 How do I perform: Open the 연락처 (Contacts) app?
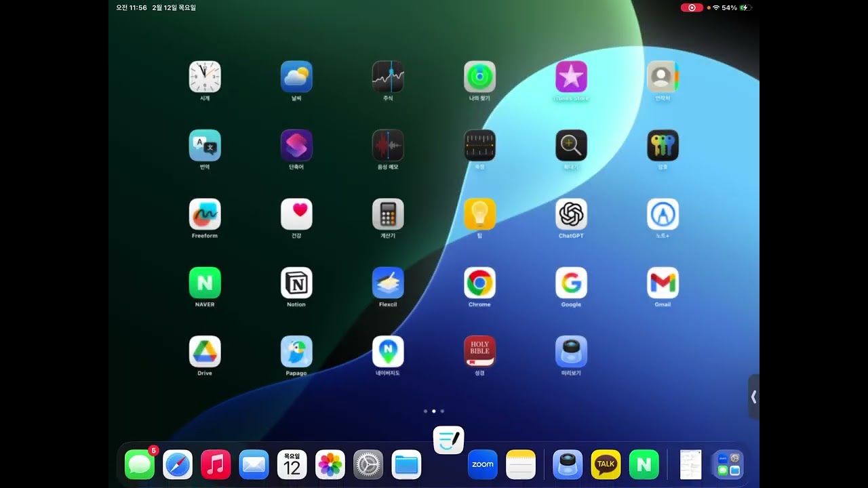point(663,77)
